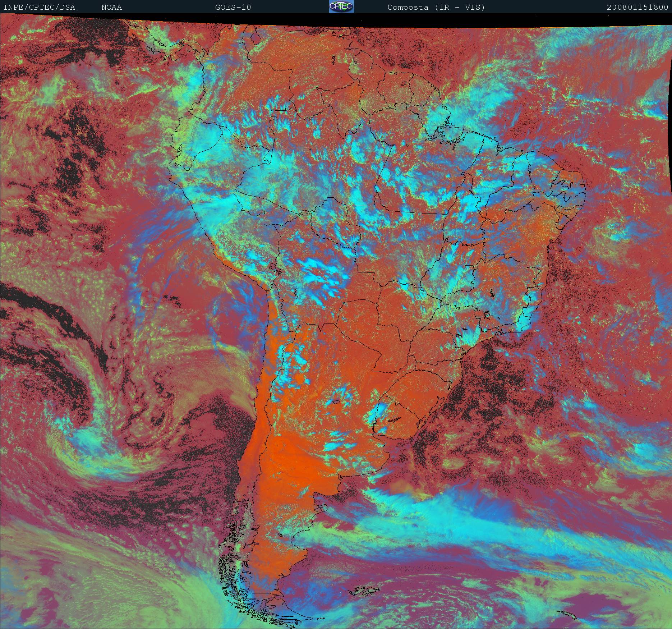The image size is (672, 629).
Task: Select the Composta (IR - VIS) title
Action: coord(436,7)
